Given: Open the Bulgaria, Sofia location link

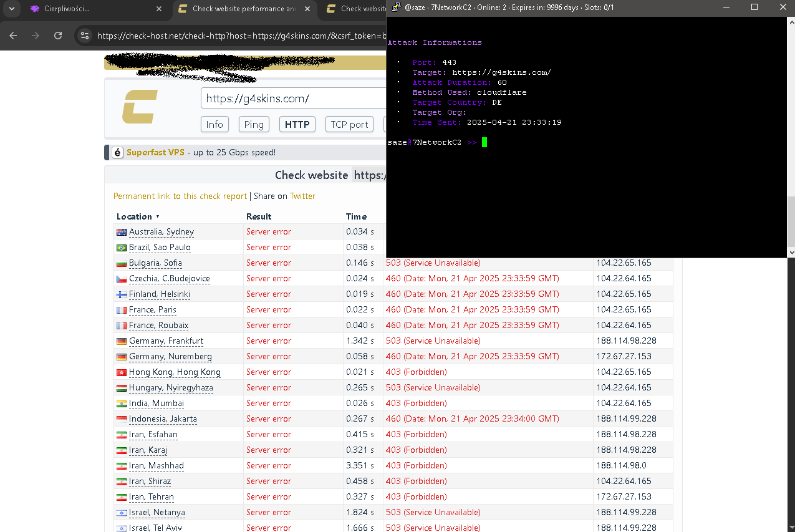Looking at the screenshot, I should coord(155,263).
